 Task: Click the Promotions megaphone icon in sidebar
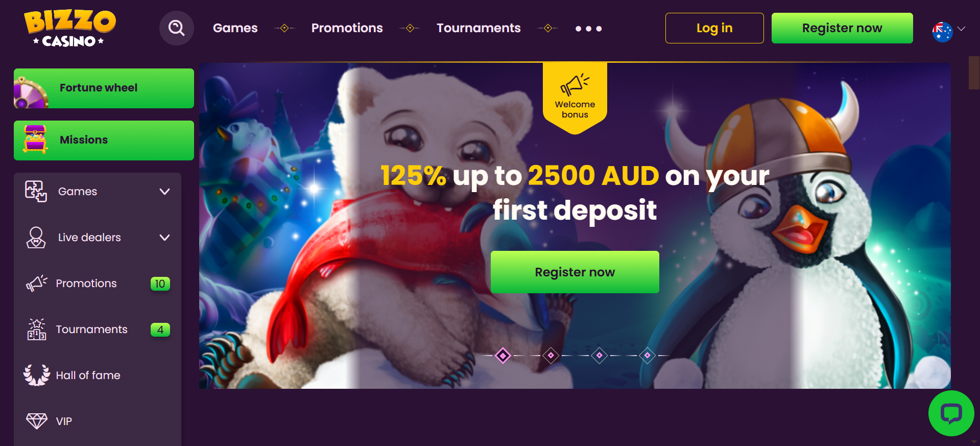point(37,283)
